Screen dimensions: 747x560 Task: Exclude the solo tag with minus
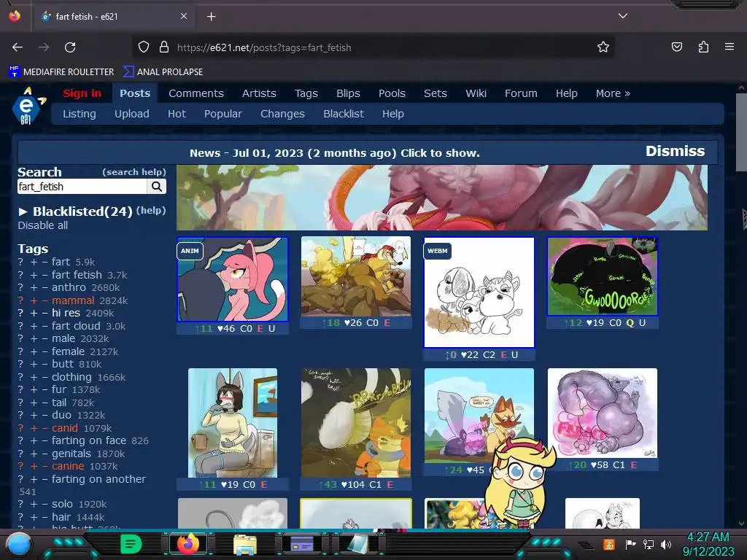(44, 505)
